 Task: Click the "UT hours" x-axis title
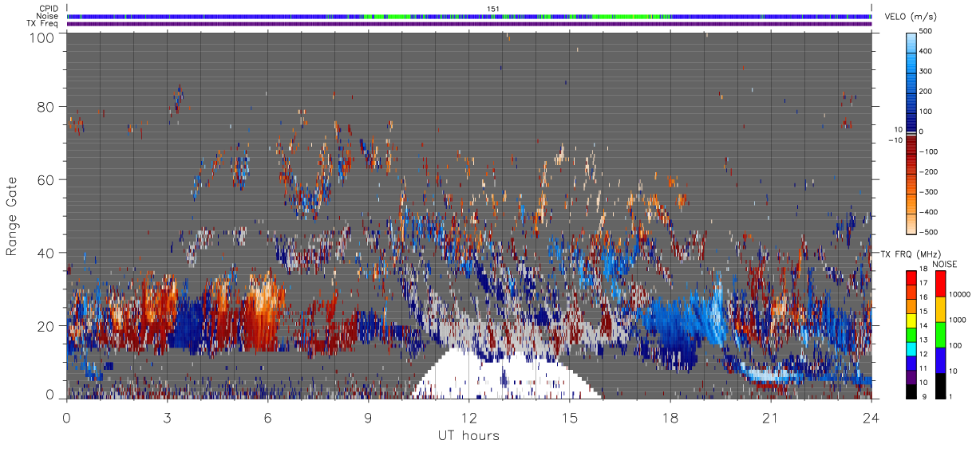pyautogui.click(x=468, y=436)
